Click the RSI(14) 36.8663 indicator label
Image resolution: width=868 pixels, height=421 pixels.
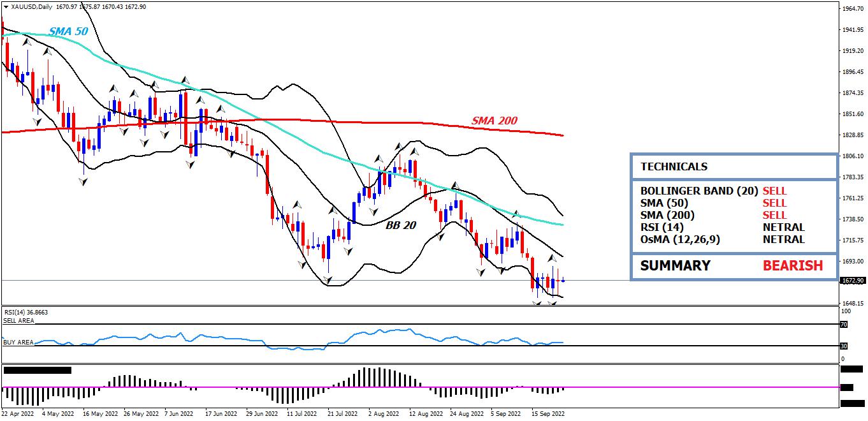[26, 312]
